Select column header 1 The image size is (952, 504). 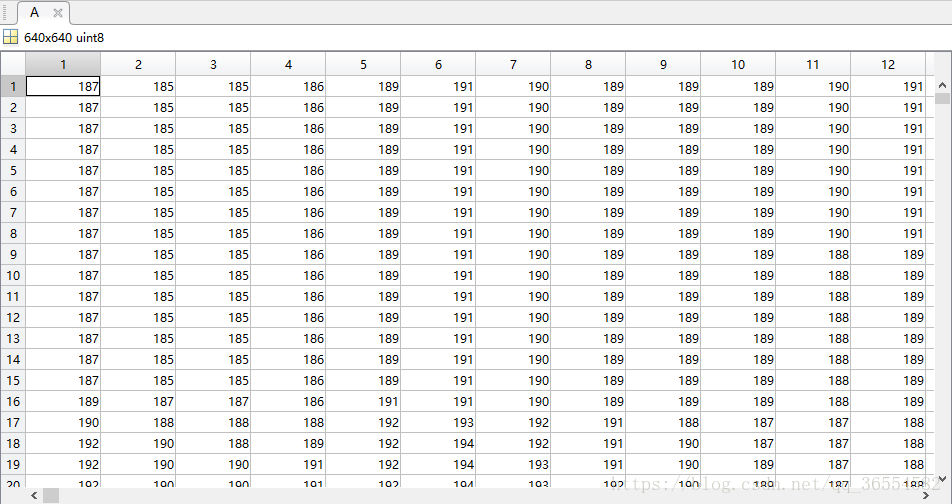pyautogui.click(x=63, y=64)
